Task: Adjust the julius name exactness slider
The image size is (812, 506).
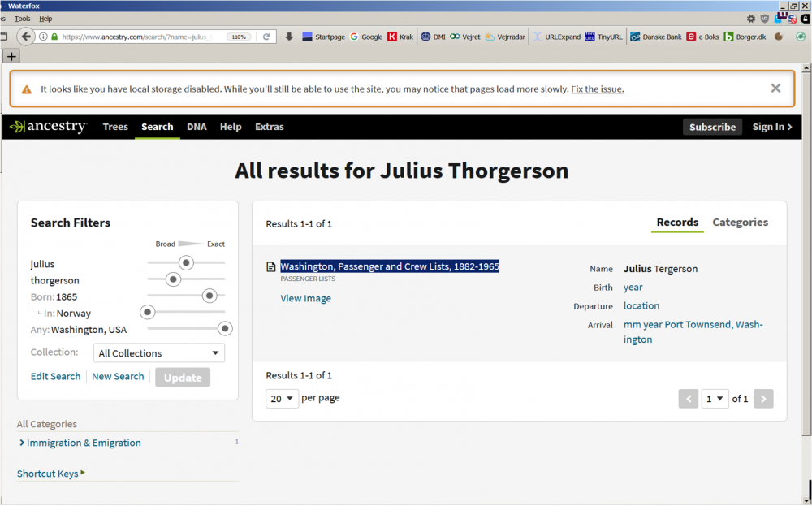Action: tap(186, 262)
